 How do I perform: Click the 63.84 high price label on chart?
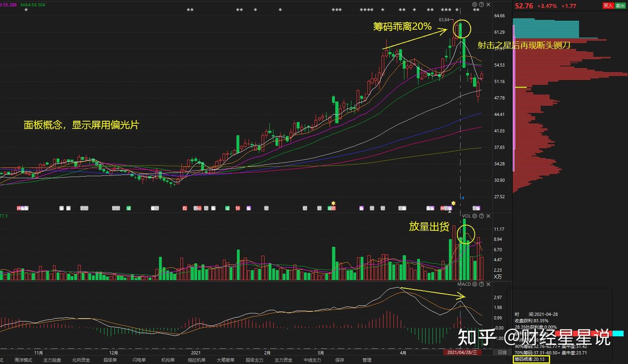click(444, 20)
